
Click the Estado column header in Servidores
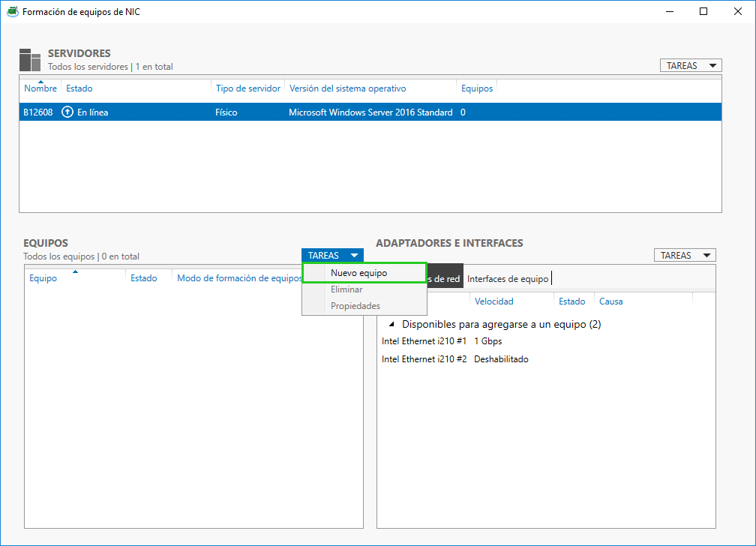coord(79,88)
